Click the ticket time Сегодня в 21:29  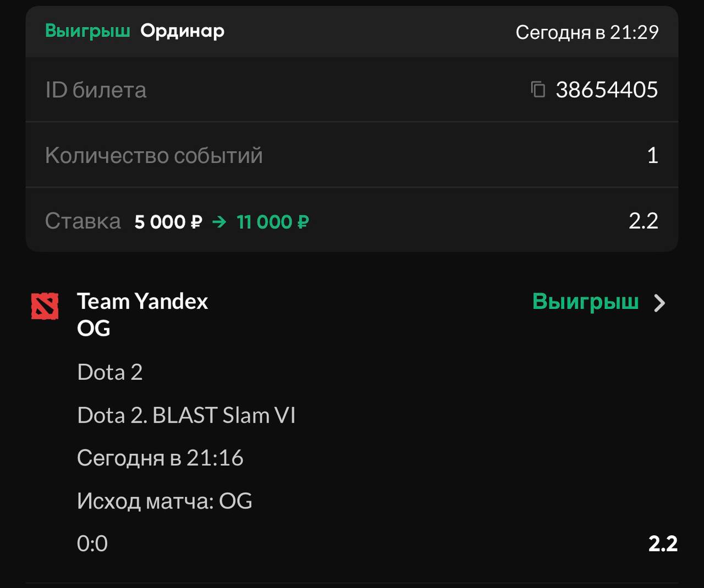[x=587, y=32]
